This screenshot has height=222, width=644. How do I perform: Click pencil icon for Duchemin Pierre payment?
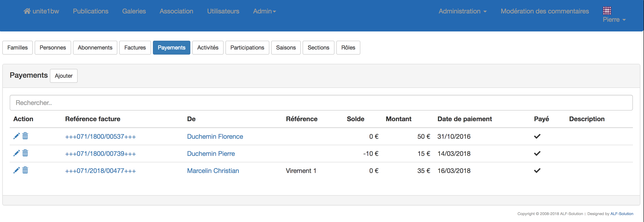point(16,153)
